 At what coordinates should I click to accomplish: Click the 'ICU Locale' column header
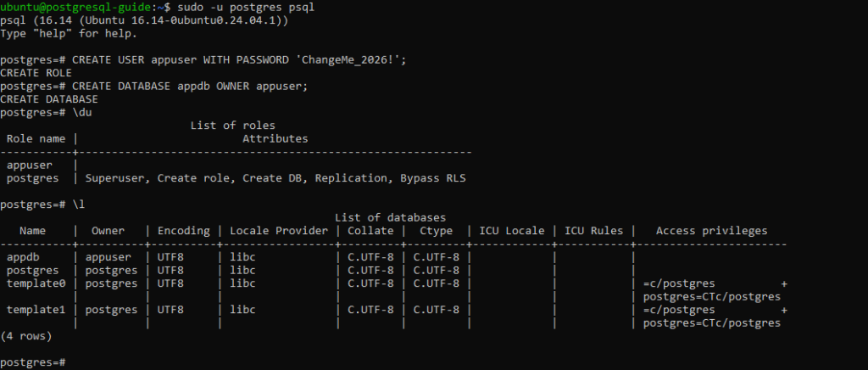(x=511, y=231)
